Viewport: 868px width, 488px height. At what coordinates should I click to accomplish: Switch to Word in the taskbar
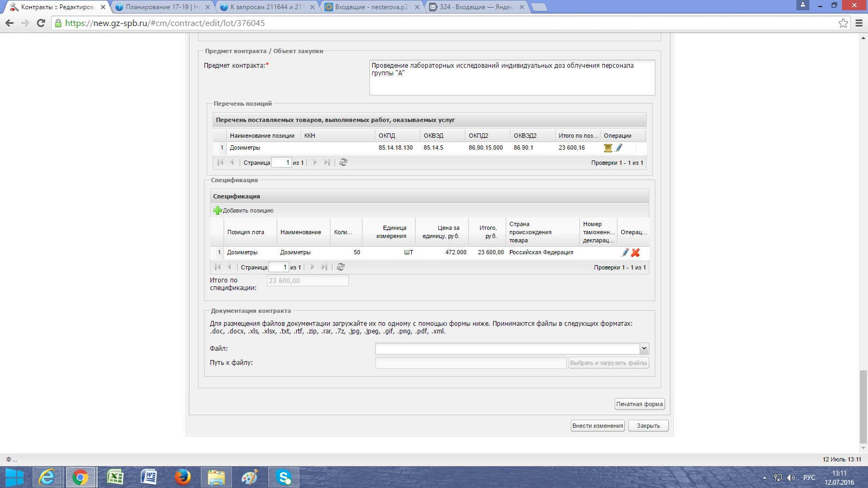pos(149,477)
